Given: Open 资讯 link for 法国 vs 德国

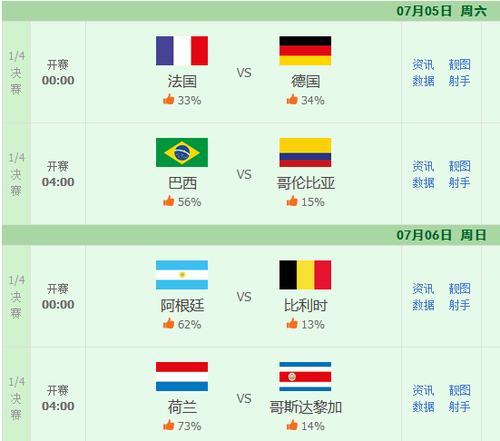Looking at the screenshot, I should 423,65.
